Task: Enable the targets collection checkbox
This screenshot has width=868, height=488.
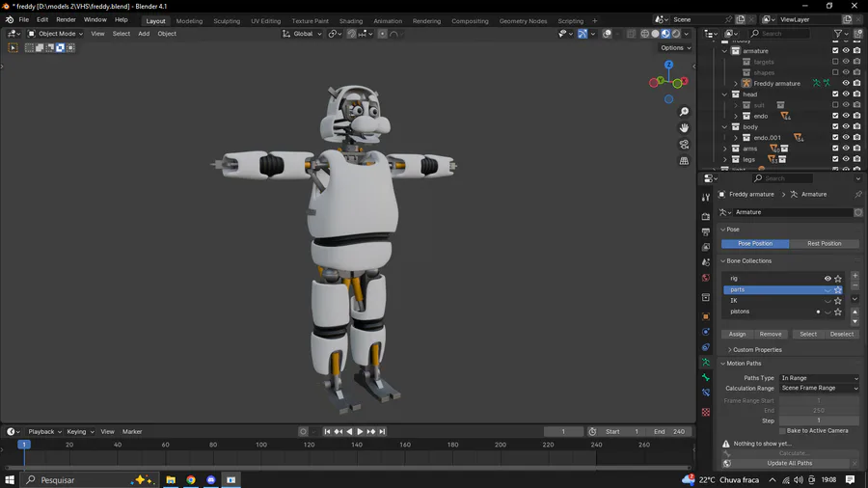Action: tap(835, 62)
